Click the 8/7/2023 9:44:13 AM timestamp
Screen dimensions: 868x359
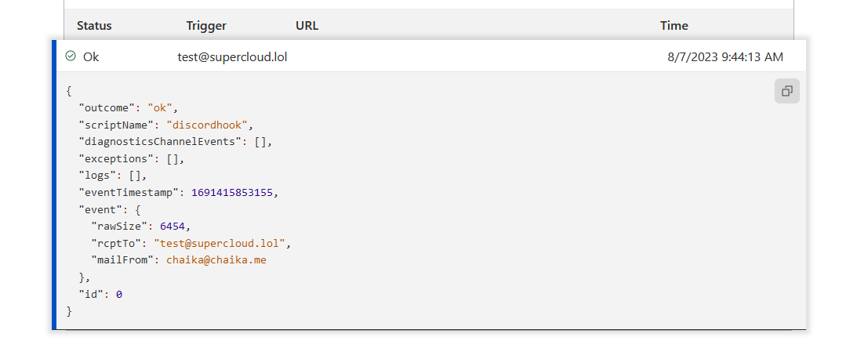click(725, 56)
